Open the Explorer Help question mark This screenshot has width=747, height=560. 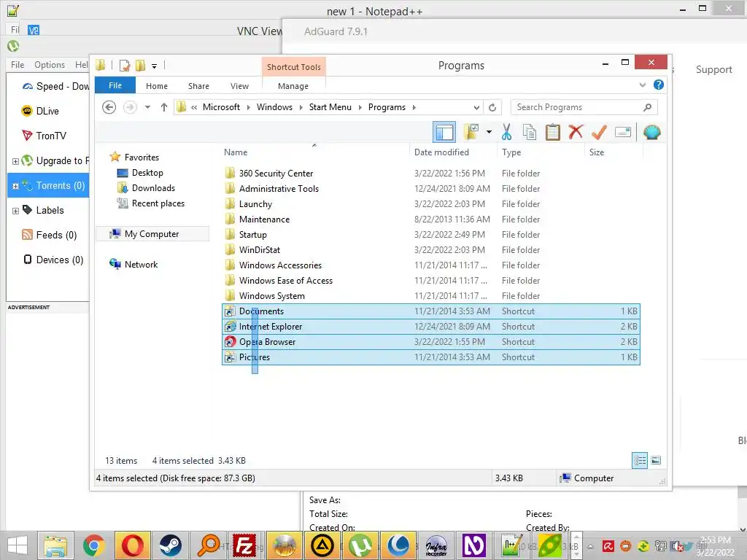[659, 85]
